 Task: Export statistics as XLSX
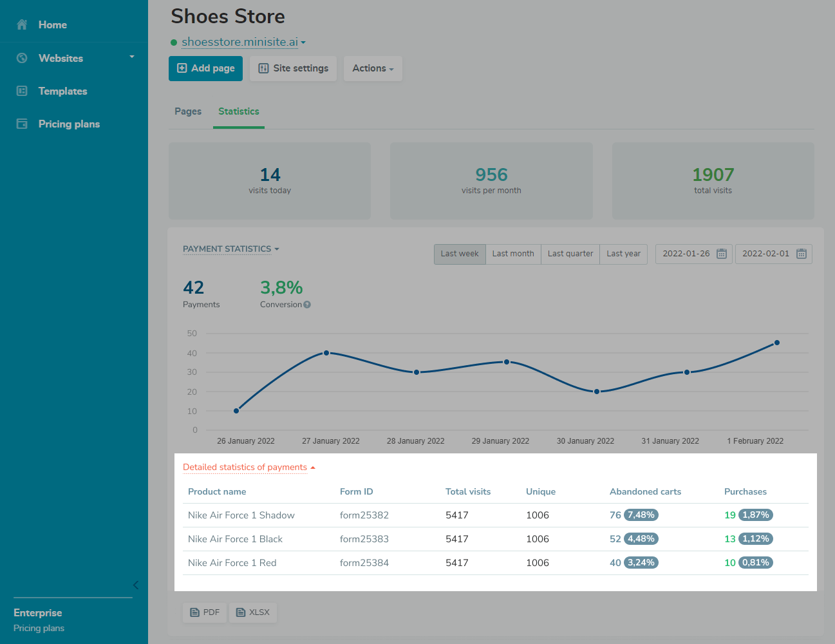tap(253, 612)
